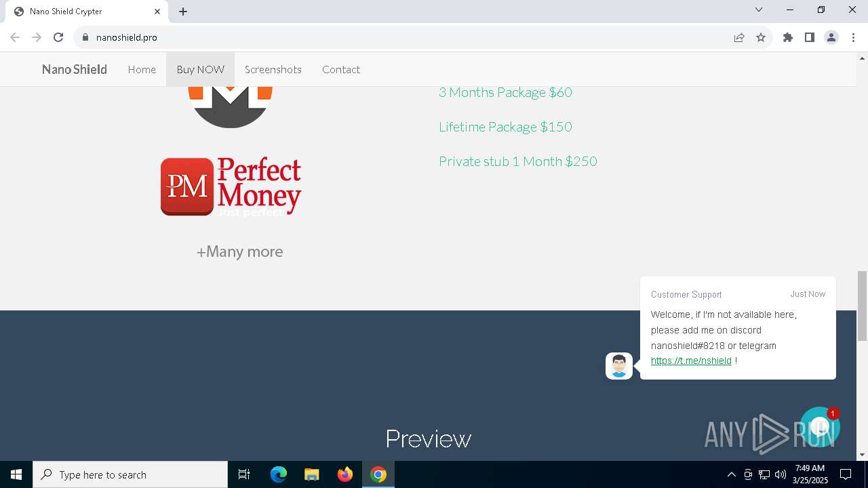Open the Contact menu item
Viewport: 868px width, 488px height.
[x=341, y=69]
